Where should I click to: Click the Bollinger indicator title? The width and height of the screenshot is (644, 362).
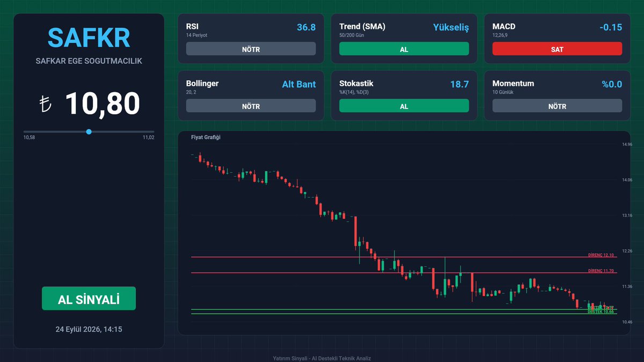click(202, 84)
